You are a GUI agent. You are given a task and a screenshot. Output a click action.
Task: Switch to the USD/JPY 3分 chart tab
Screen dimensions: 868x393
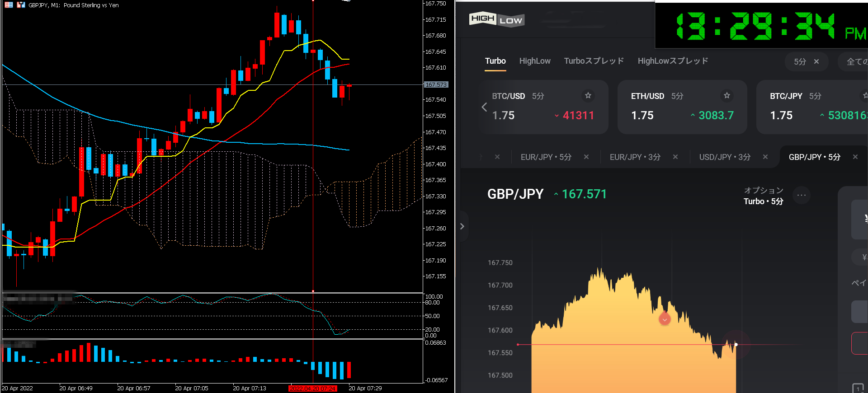(x=724, y=157)
